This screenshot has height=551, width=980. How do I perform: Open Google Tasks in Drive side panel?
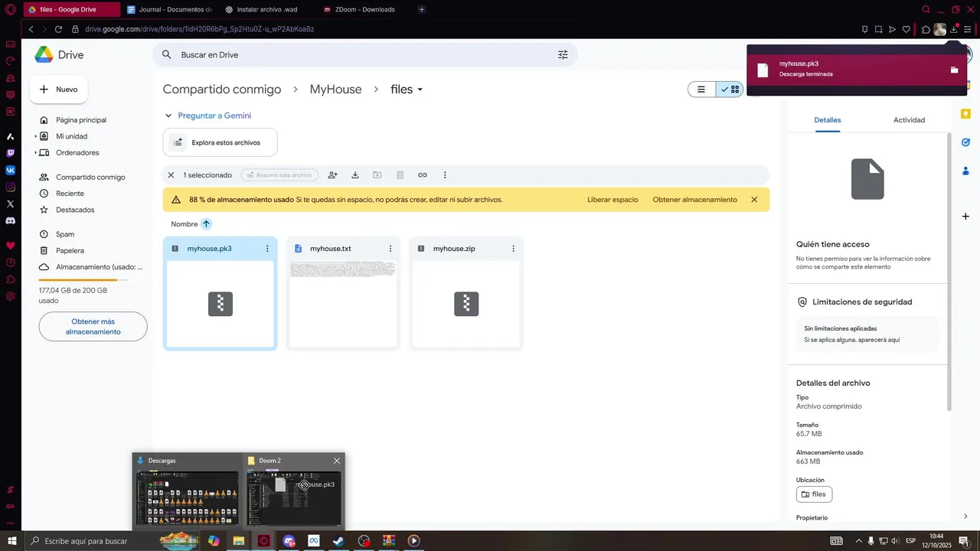click(x=965, y=142)
